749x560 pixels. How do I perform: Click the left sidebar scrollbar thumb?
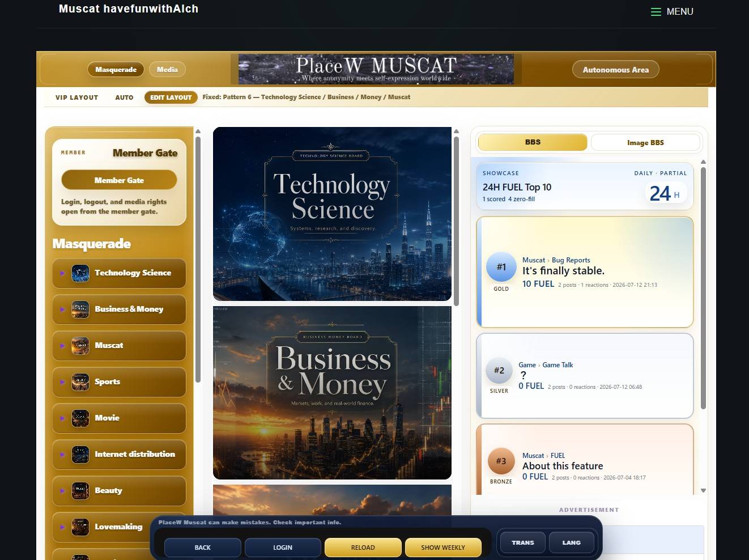[198, 260]
